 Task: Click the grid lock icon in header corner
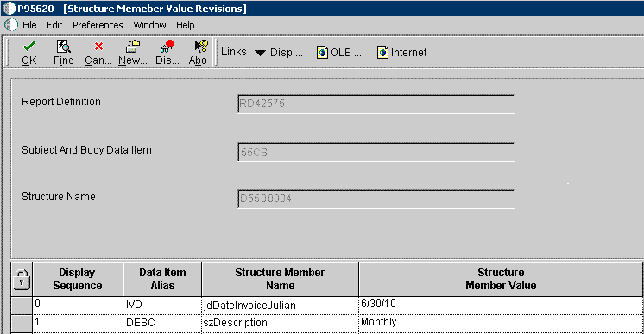(x=22, y=280)
